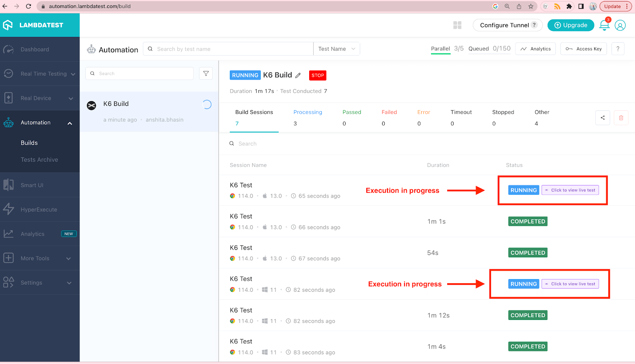Click the edit pencil next to K6 Build
635x364 pixels.
tap(298, 75)
